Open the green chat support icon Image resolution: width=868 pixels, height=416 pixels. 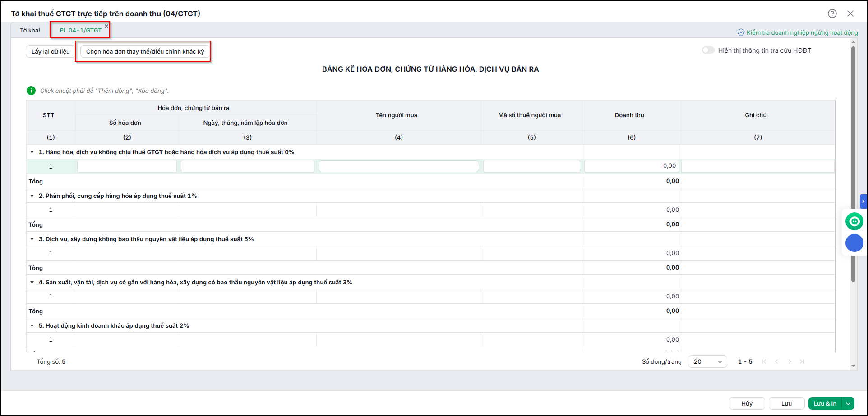point(854,221)
